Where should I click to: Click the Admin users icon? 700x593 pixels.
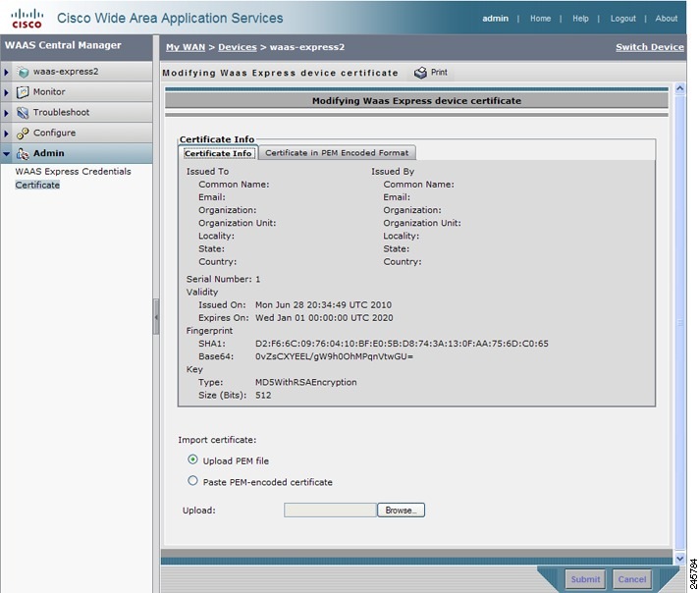click(23, 153)
